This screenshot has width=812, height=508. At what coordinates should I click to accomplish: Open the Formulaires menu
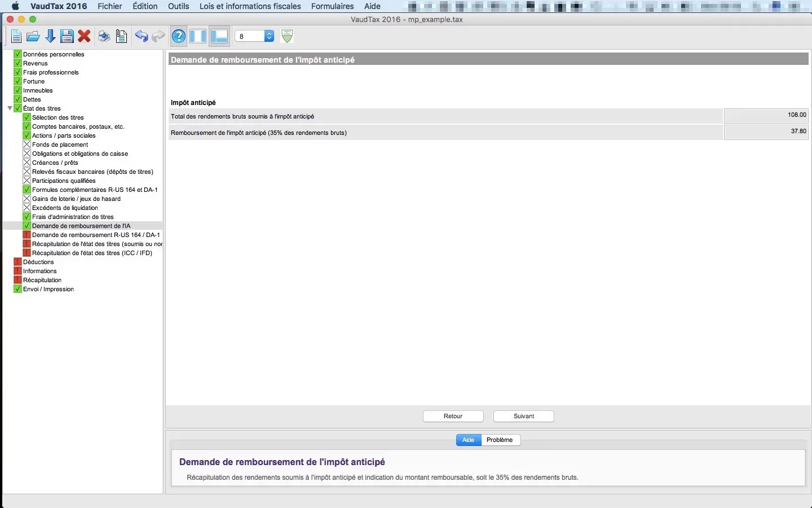[333, 6]
